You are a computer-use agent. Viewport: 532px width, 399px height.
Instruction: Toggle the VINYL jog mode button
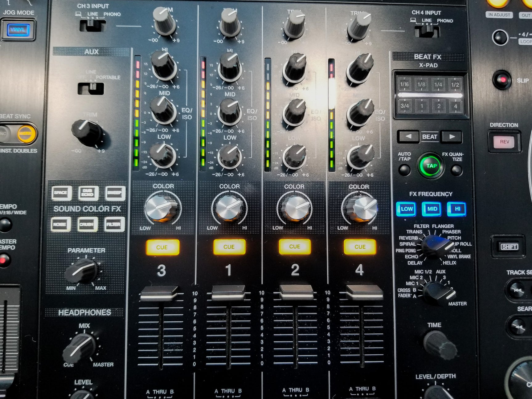pos(18,30)
